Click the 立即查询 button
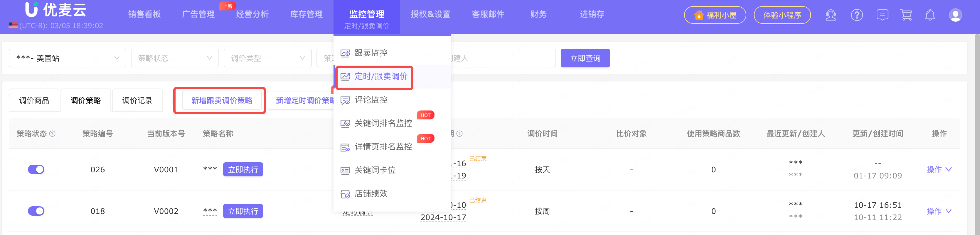The height and width of the screenshot is (235, 980). pos(585,58)
